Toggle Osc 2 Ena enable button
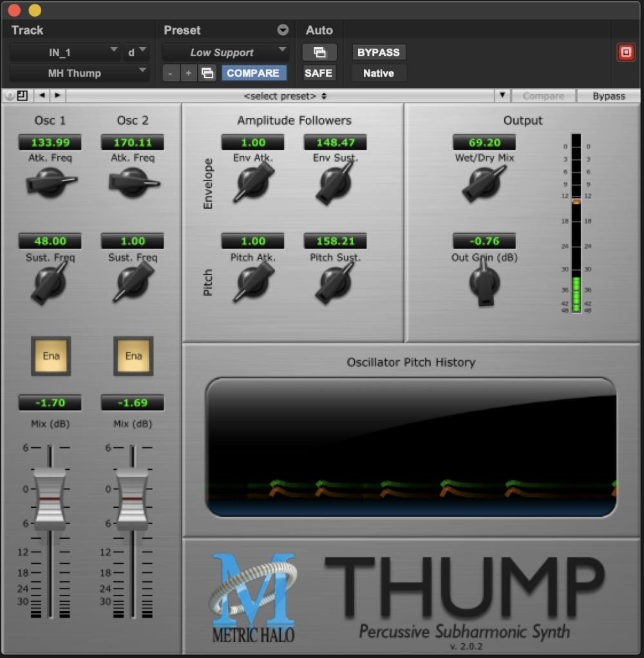Viewport: 644px width, 658px height. point(133,356)
